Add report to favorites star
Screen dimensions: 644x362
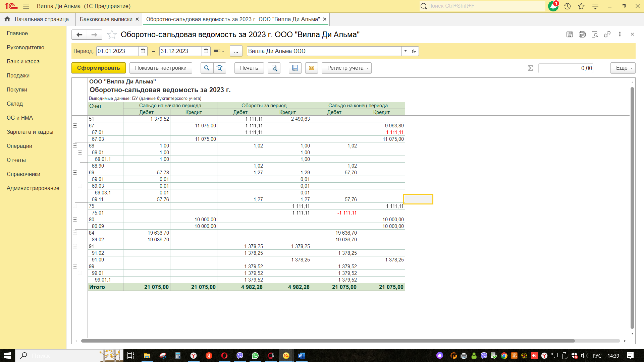(x=112, y=35)
